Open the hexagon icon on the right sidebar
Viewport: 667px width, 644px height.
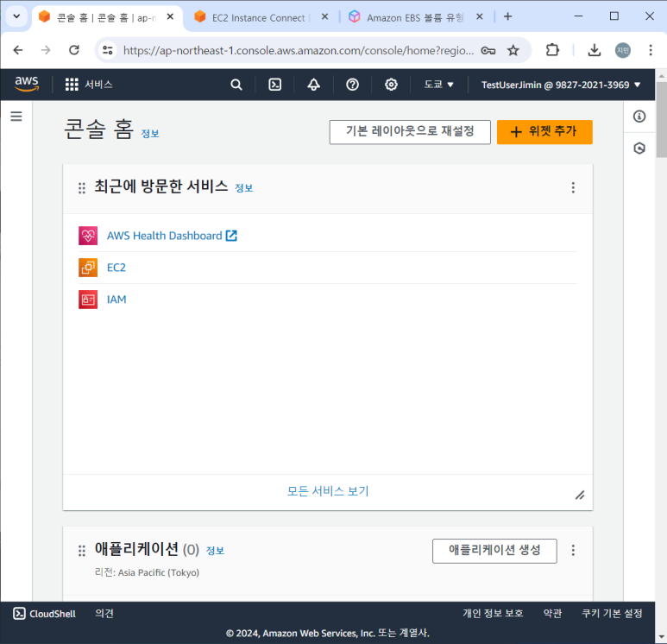click(x=639, y=148)
